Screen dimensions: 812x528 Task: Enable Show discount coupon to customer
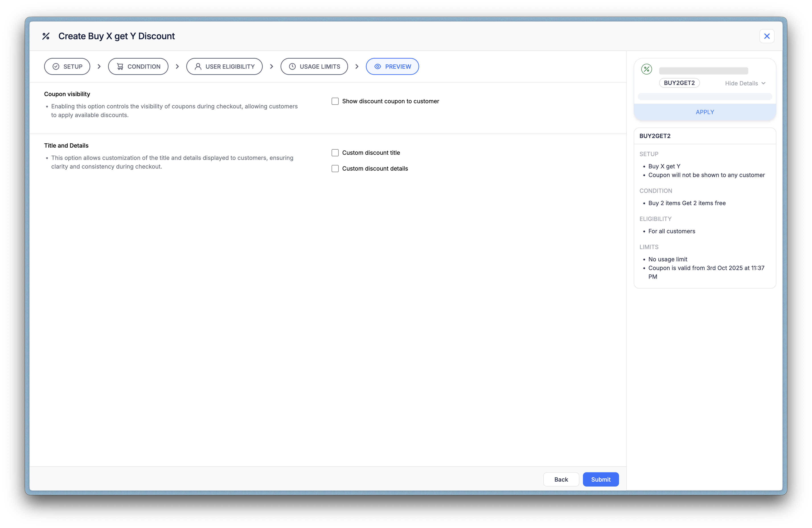tap(335, 101)
